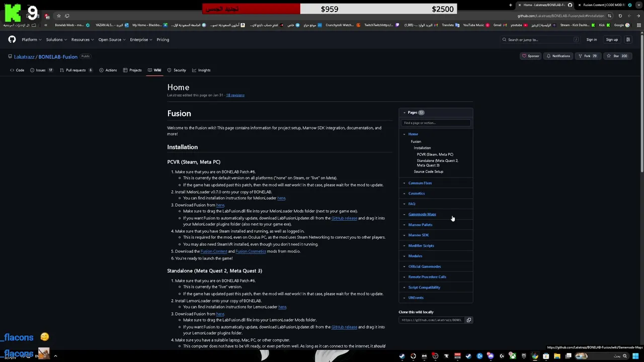Screen dimensions: 644x362
Task: Open the Crunchyroll bookmark
Action: (342, 25)
